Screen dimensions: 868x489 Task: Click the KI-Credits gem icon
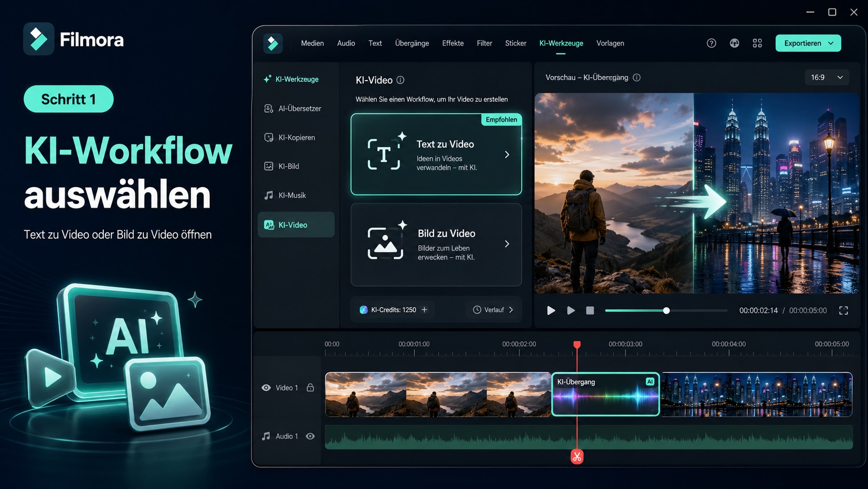click(363, 310)
